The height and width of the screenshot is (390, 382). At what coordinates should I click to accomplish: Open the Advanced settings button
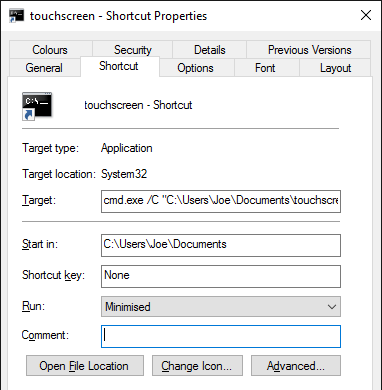(x=296, y=366)
